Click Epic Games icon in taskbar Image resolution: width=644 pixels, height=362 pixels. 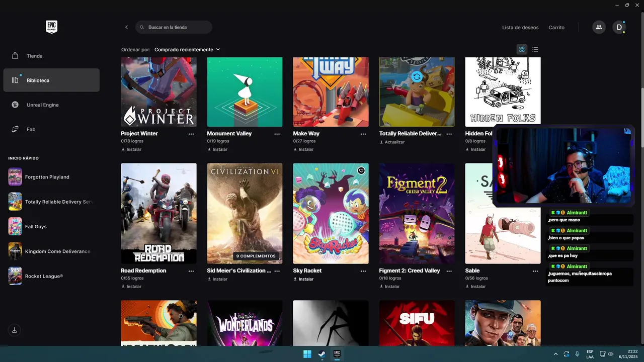coord(337,354)
